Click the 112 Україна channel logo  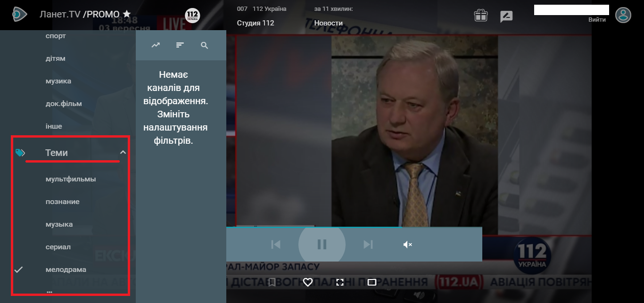192,16
